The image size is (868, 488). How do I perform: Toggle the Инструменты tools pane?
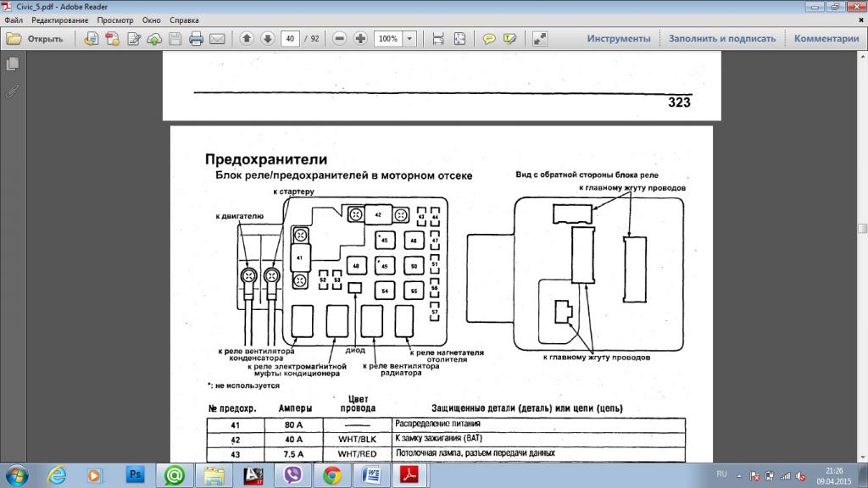click(618, 39)
